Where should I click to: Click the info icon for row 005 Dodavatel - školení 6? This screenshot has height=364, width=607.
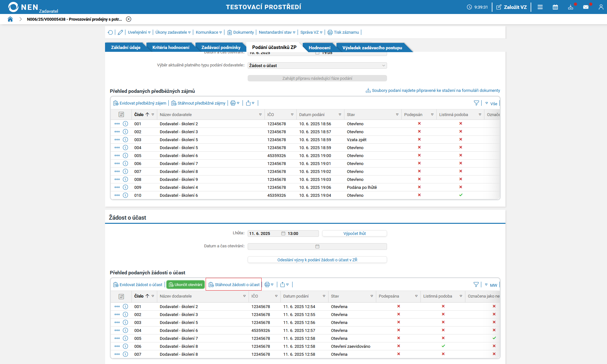click(125, 155)
